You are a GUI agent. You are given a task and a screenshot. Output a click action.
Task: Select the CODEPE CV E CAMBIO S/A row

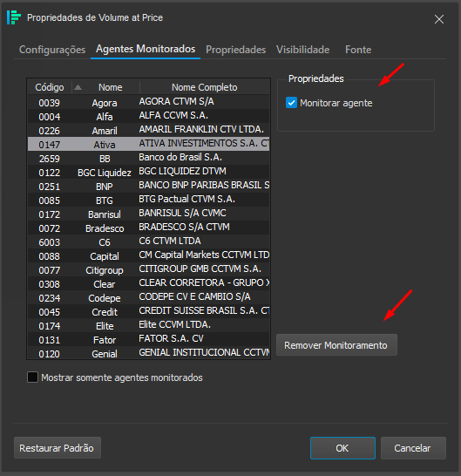149,297
